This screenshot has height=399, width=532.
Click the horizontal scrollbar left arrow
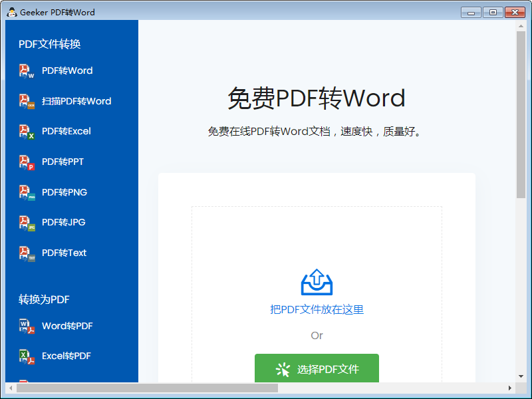click(x=11, y=388)
